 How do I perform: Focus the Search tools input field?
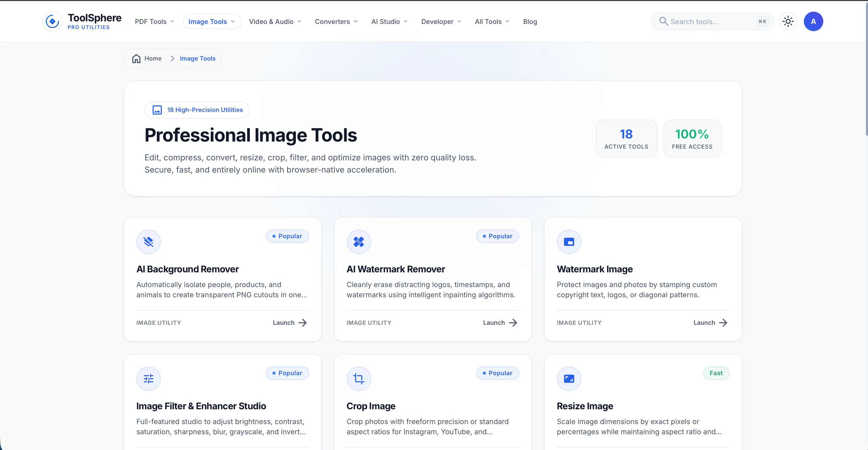[x=712, y=22]
